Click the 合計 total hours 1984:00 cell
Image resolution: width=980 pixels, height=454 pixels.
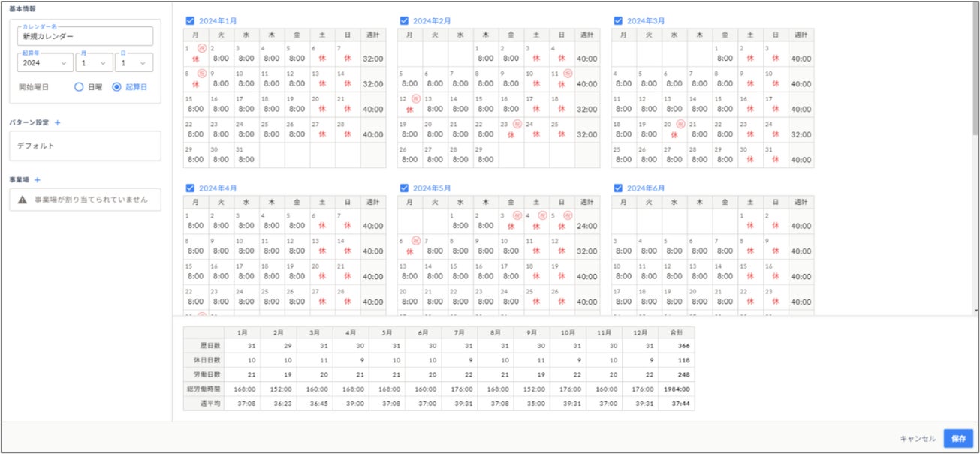(x=677, y=389)
